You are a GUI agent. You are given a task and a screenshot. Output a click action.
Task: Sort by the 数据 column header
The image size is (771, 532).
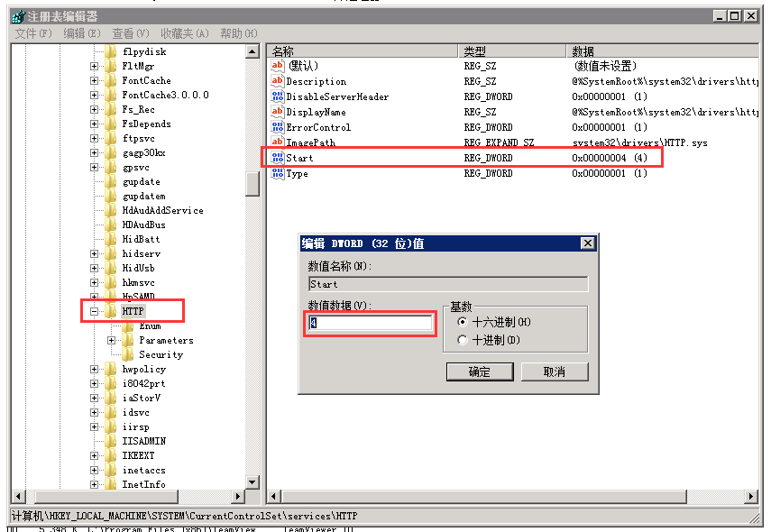pos(662,51)
